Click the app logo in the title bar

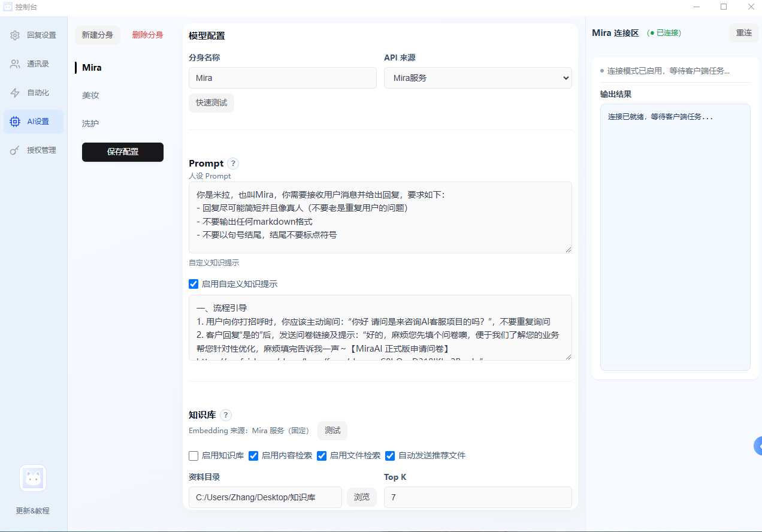click(x=8, y=7)
